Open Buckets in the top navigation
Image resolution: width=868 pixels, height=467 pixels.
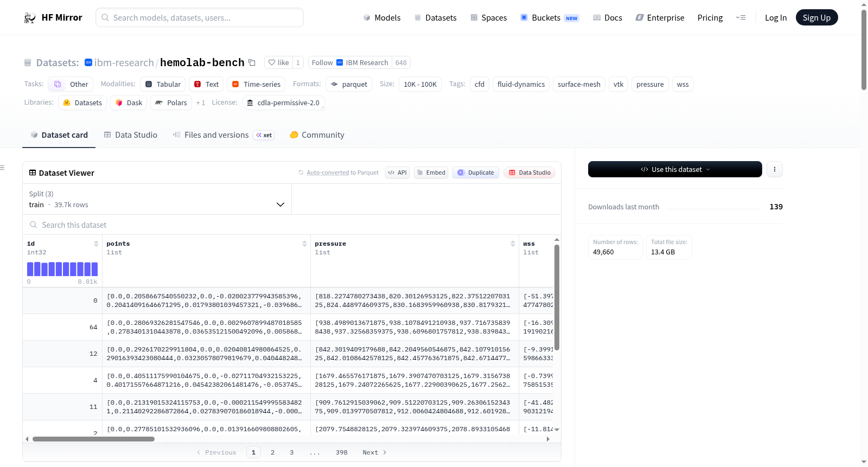(x=550, y=18)
